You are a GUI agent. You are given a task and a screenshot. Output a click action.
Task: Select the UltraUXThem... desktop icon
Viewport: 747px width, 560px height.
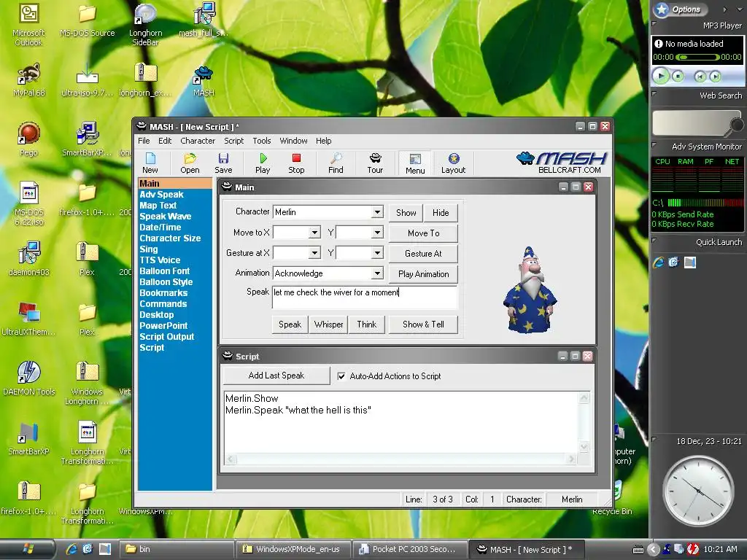(x=28, y=318)
